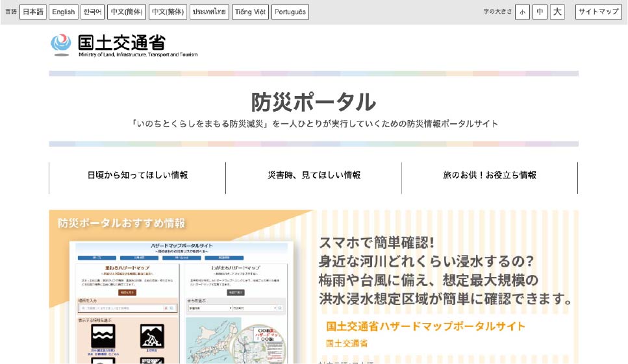Open 災害時、見てほしい情報 tab
This screenshot has width=628, height=364.
coord(314,175)
